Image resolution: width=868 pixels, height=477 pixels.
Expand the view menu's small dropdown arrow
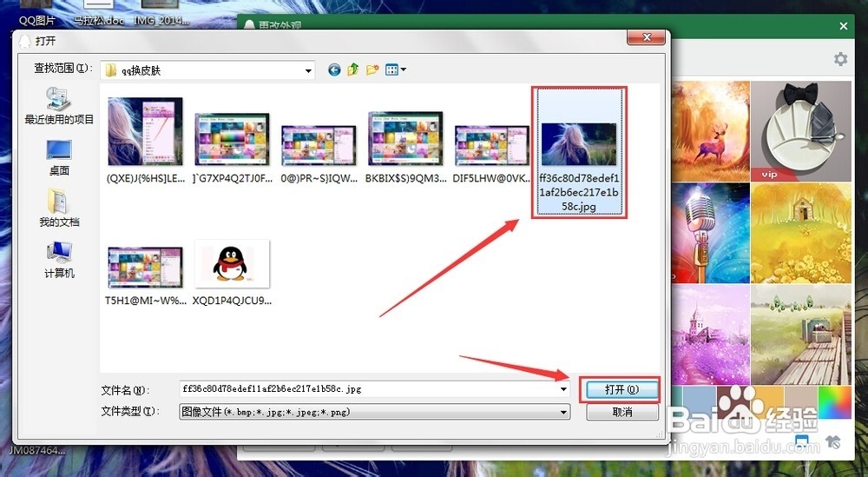point(404,70)
